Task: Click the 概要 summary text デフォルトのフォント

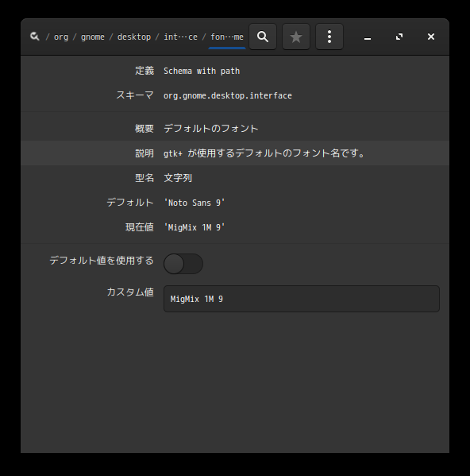Action: tap(211, 129)
